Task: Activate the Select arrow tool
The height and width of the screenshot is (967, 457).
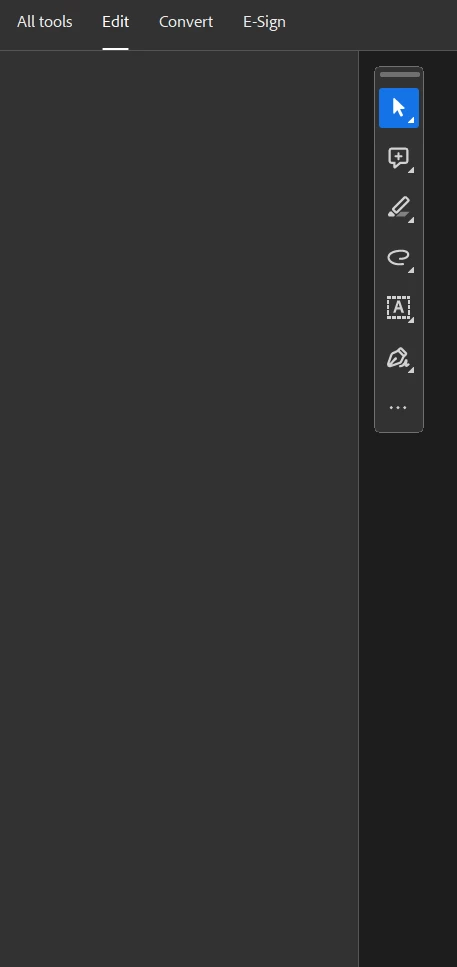Action: pyautogui.click(x=398, y=108)
